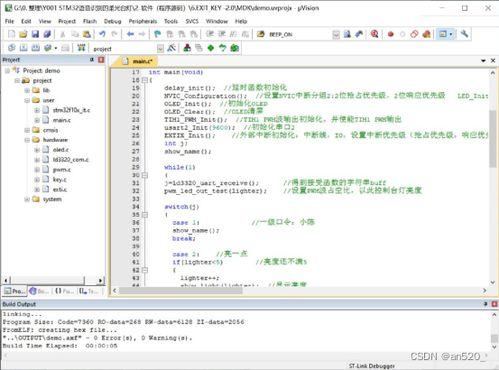The image size is (499, 370).
Task: Expand the 'lib' folder node
Action: click(27, 90)
